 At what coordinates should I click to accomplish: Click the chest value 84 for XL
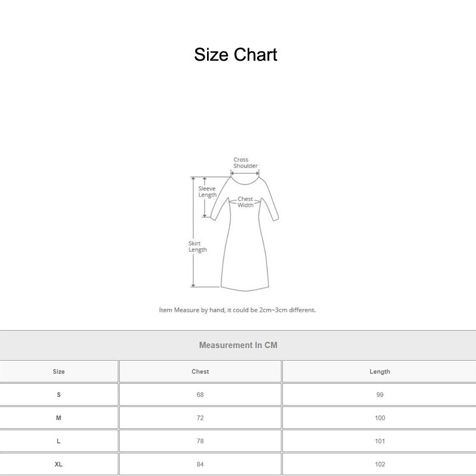(200, 464)
